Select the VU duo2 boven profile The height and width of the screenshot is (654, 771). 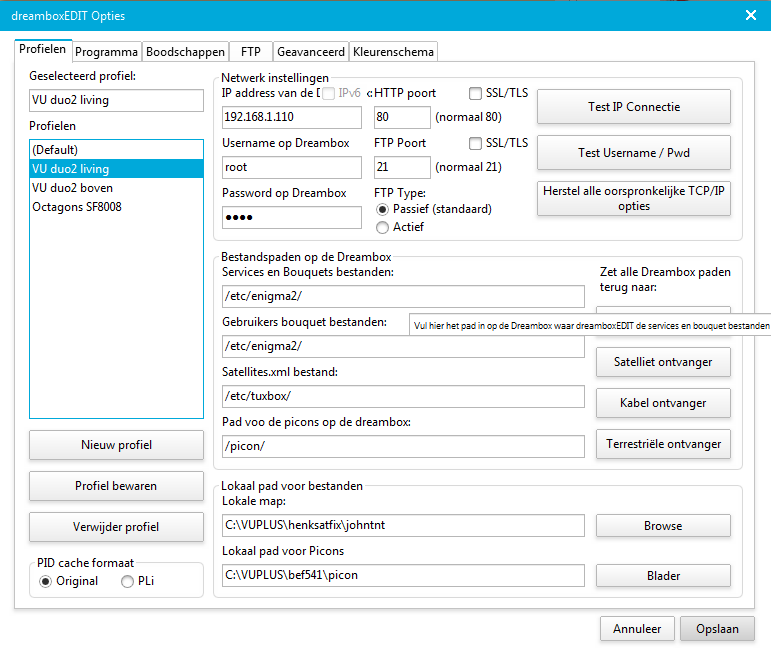click(117, 188)
